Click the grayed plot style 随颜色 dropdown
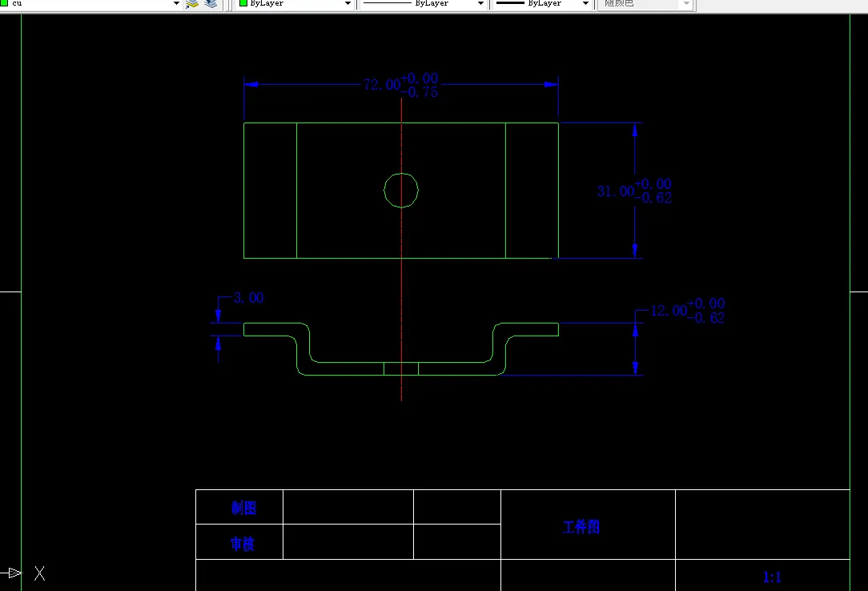This screenshot has width=868, height=591. (685, 4)
